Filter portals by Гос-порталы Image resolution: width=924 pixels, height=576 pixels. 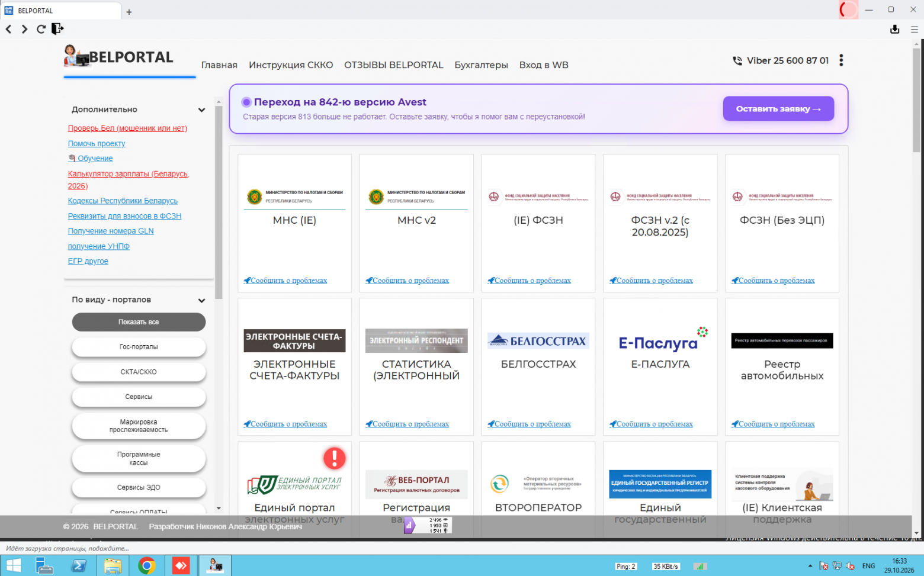pyautogui.click(x=139, y=347)
